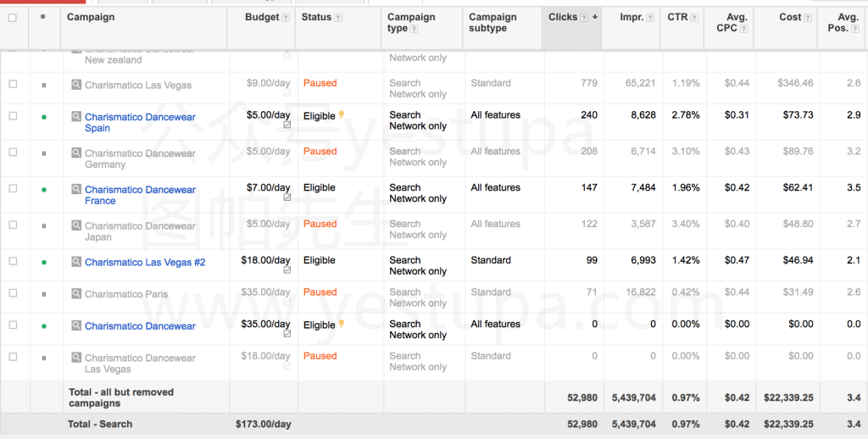Check the box for Charismatico Dancewear Las Vegas
The image size is (868, 439).
coord(13,357)
